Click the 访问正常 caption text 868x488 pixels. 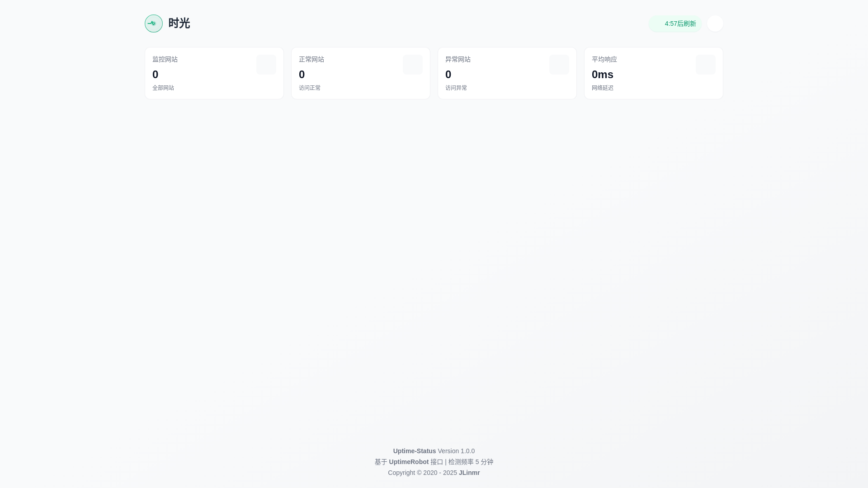(x=310, y=88)
